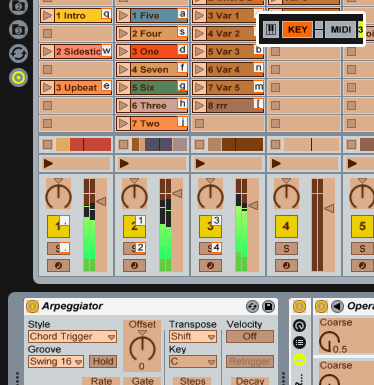Enable the Arpeggiator Hold button

pyautogui.click(x=103, y=362)
